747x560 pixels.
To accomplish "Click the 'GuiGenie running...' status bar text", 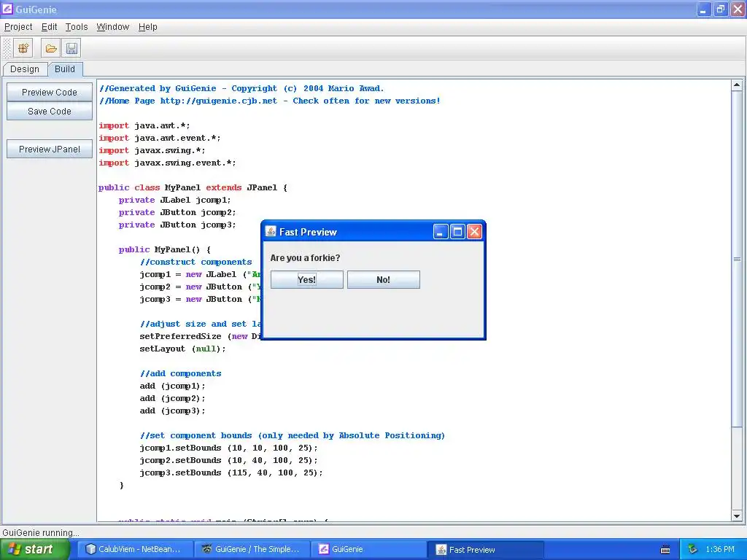I will pyautogui.click(x=41, y=532).
